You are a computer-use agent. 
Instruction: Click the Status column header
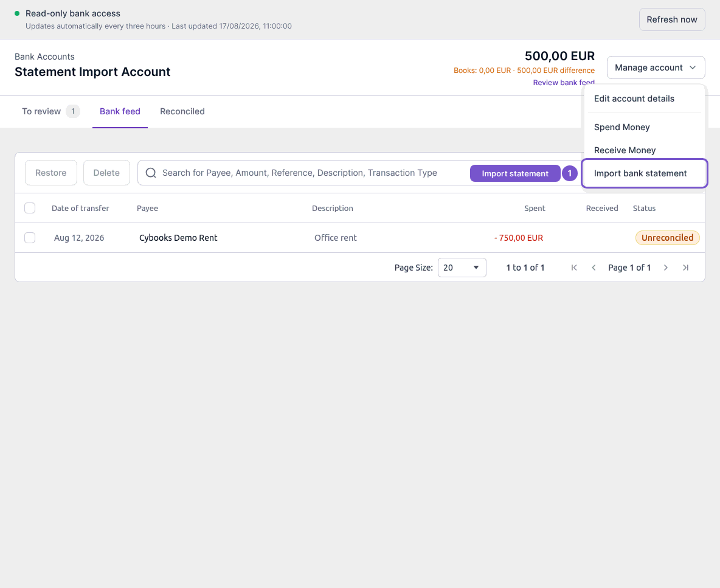point(644,208)
